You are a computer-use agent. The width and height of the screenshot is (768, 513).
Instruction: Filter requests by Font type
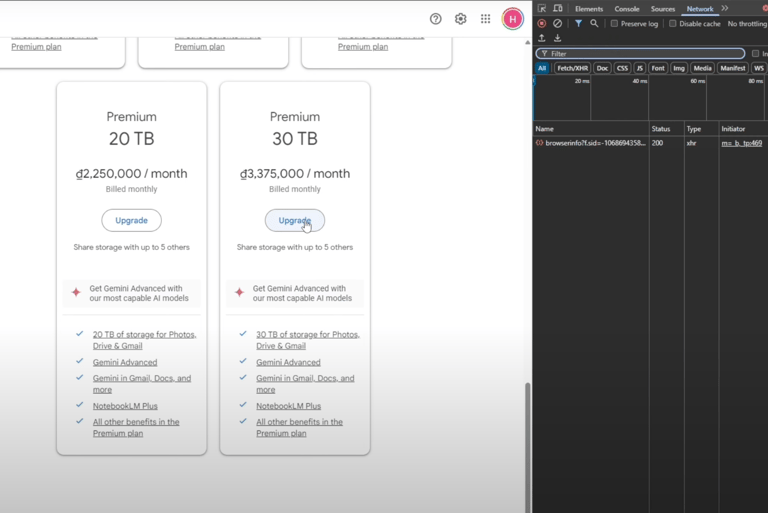pos(658,68)
